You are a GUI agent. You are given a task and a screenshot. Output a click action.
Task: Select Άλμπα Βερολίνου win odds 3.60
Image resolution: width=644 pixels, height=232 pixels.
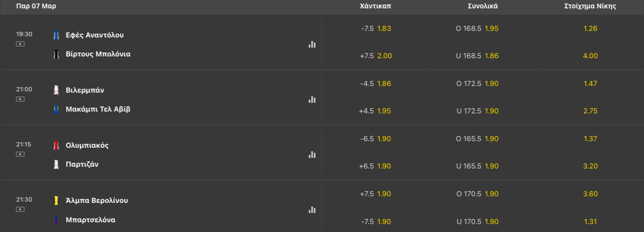(590, 194)
